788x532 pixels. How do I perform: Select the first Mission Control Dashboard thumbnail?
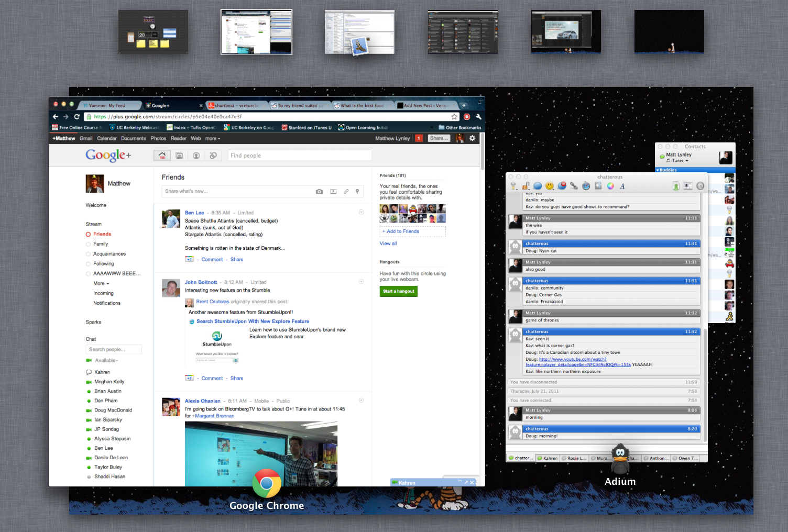[x=153, y=31]
